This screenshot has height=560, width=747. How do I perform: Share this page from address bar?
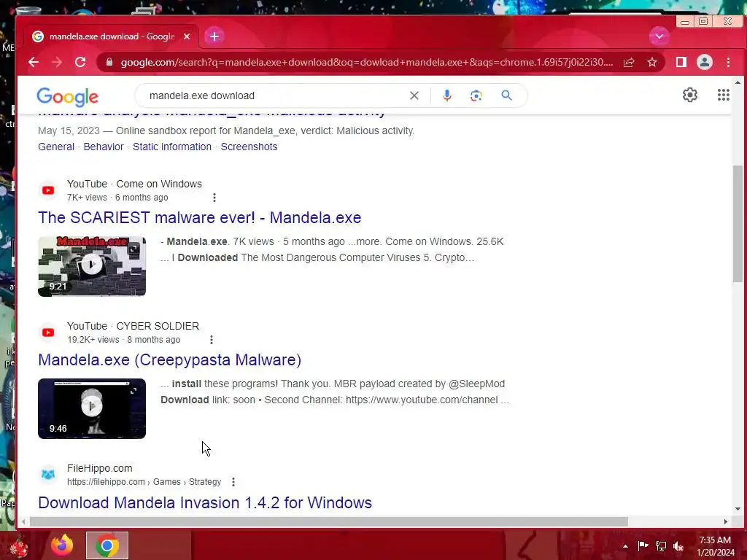[629, 63]
